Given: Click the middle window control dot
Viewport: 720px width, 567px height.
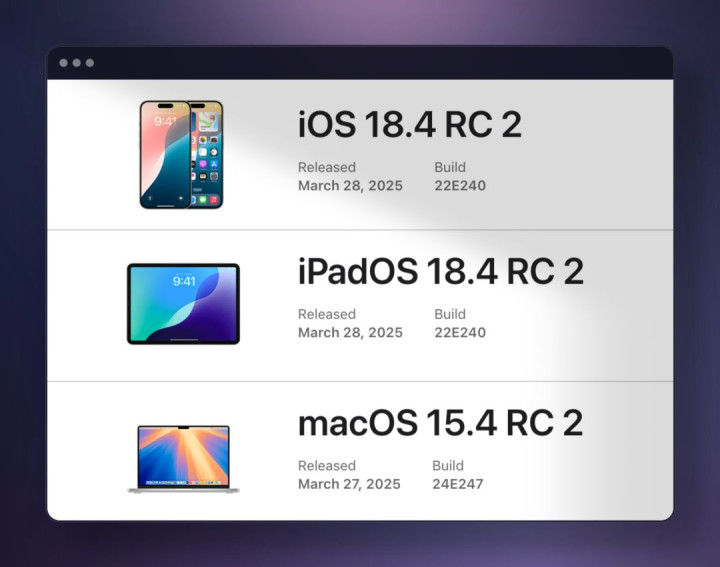Looking at the screenshot, I should [77, 62].
